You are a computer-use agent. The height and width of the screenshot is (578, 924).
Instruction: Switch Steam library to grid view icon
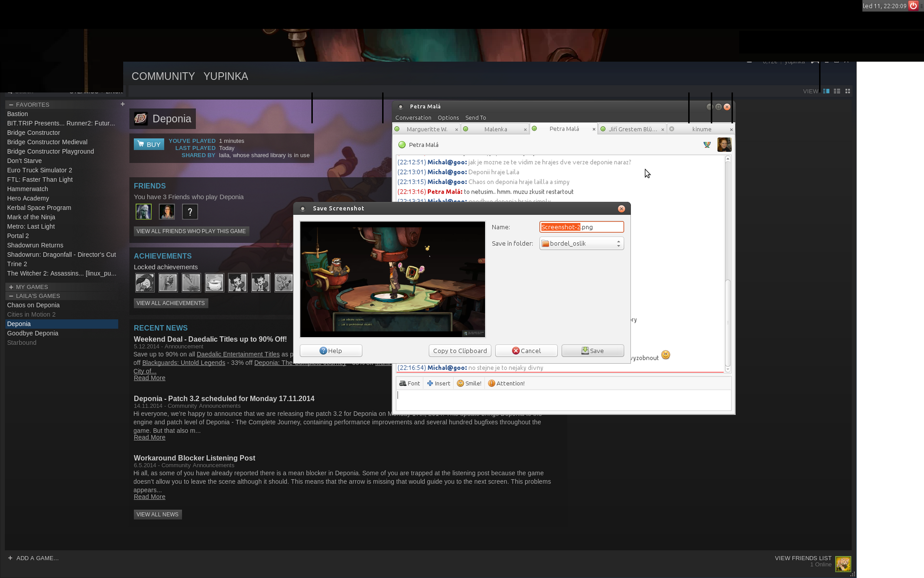848,91
